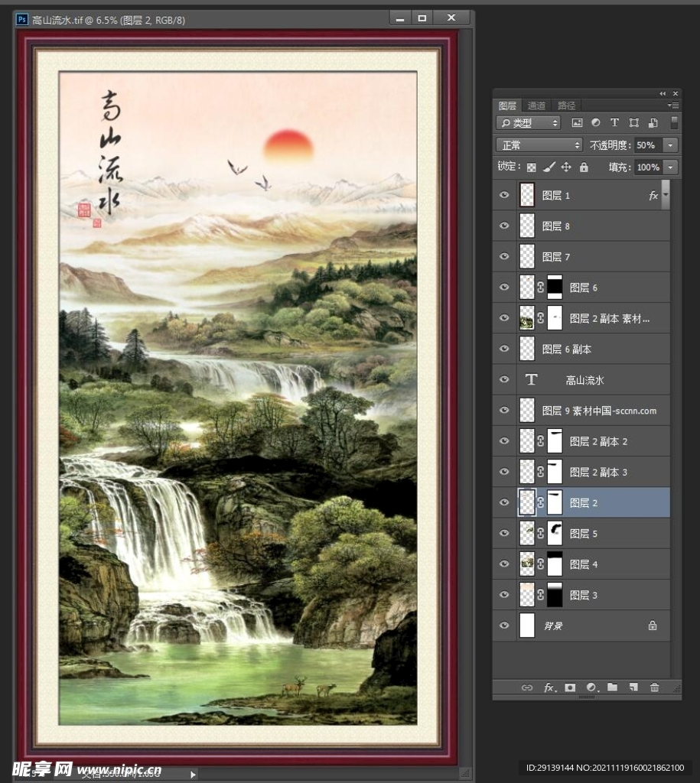Image resolution: width=700 pixels, height=783 pixels.
Task: Switch to the 通道 channels tab
Action: 536,106
